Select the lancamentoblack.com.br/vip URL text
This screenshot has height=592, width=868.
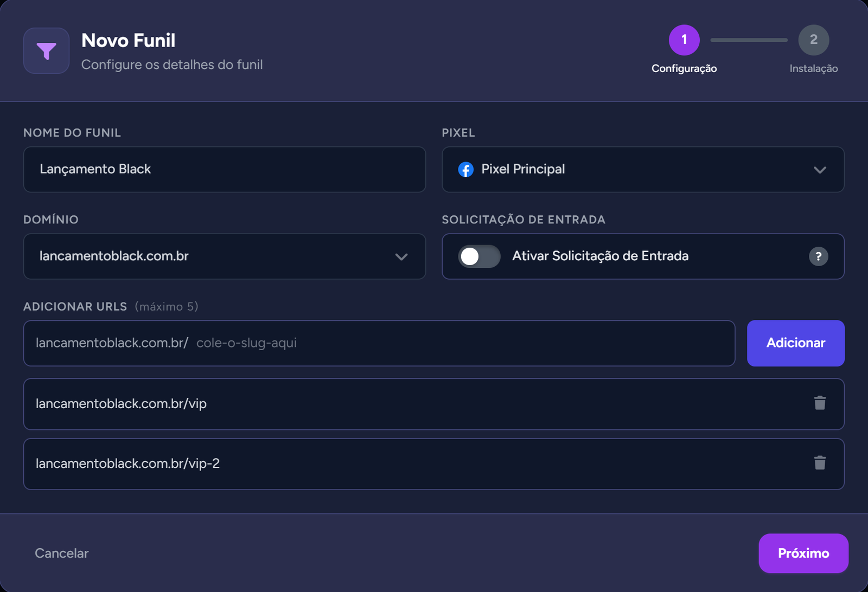(121, 404)
